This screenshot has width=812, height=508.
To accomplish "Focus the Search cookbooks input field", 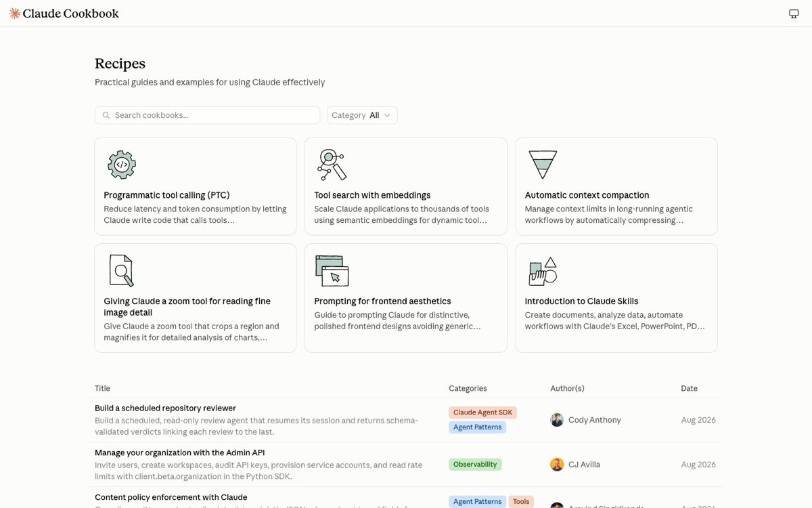I will click(207, 115).
